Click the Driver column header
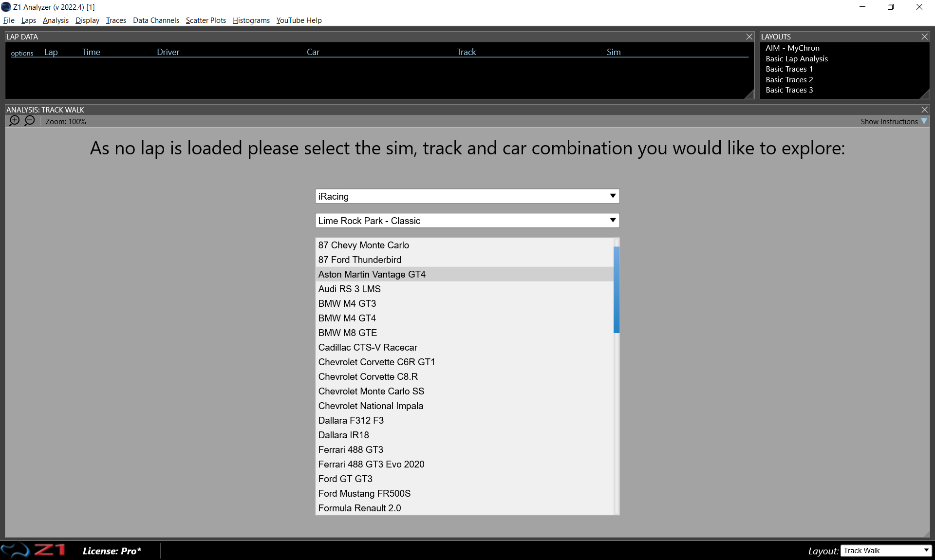The height and width of the screenshot is (560, 935). pyautogui.click(x=168, y=52)
